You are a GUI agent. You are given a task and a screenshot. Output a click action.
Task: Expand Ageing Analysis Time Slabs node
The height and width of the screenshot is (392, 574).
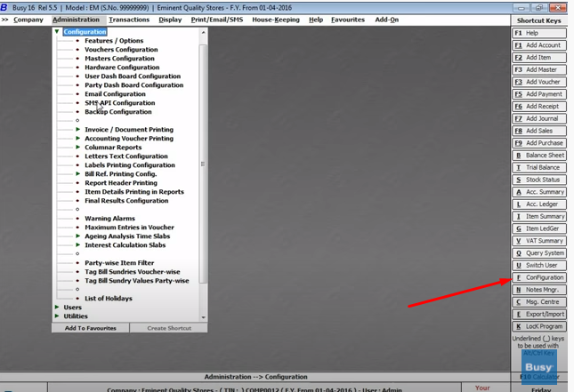[x=77, y=236]
